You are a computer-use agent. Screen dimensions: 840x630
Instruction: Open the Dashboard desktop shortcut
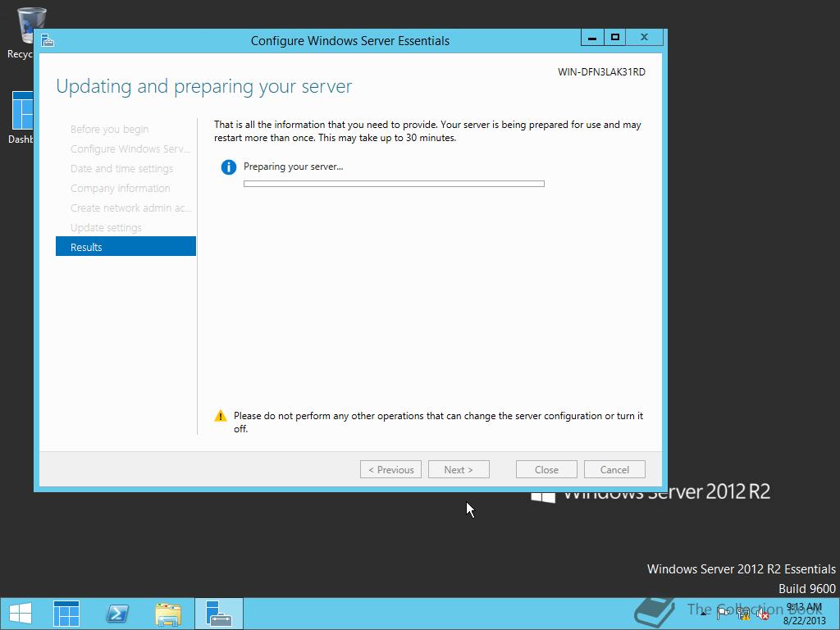[x=21, y=117]
